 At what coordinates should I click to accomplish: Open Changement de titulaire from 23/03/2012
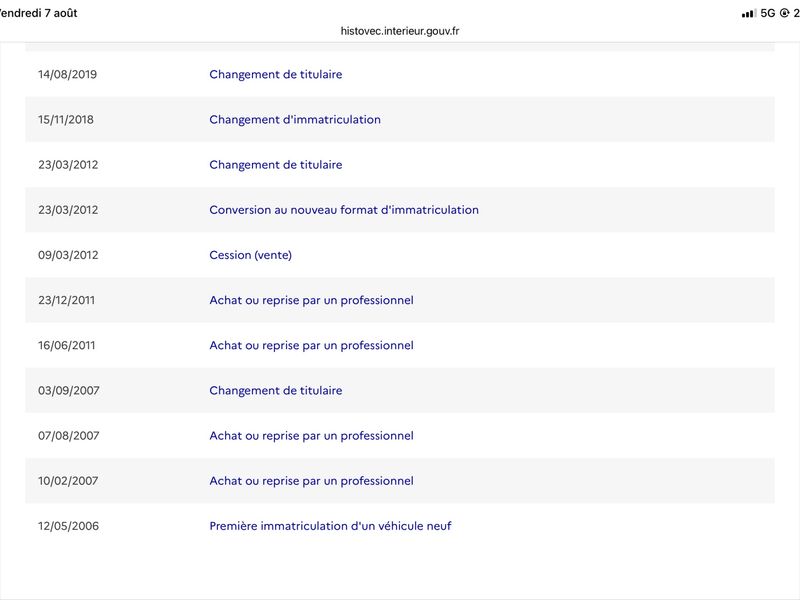click(276, 165)
